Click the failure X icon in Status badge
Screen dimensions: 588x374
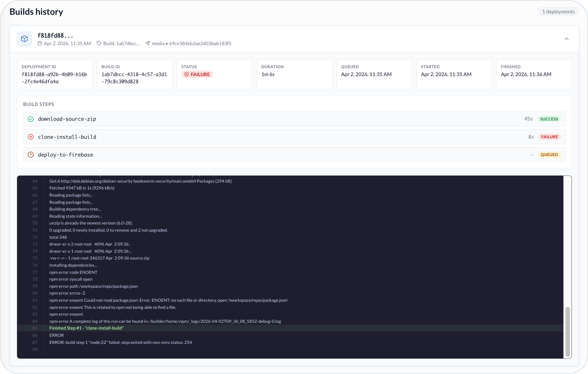(187, 74)
